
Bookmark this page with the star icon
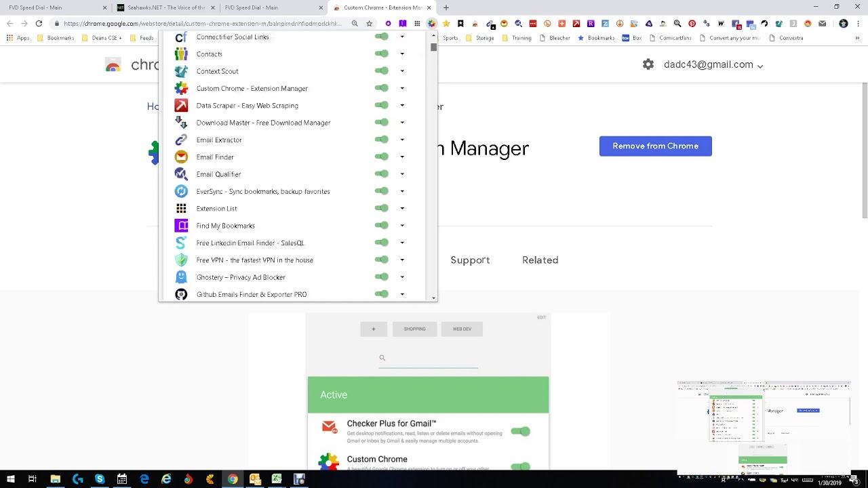(369, 23)
